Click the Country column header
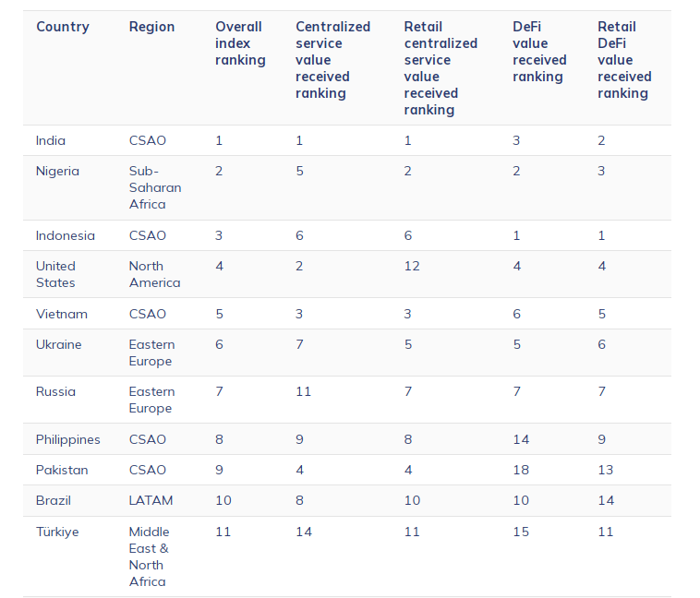 (63, 27)
